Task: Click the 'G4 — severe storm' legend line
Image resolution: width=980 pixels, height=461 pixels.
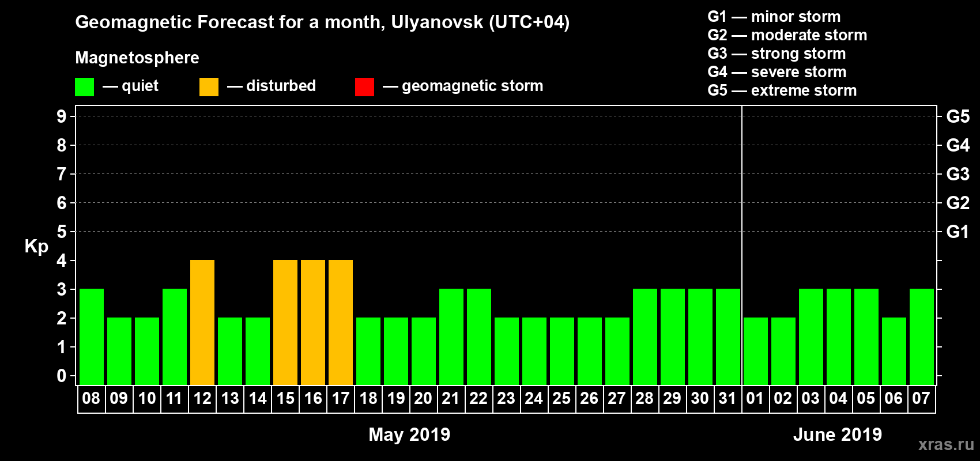Action: point(777,72)
